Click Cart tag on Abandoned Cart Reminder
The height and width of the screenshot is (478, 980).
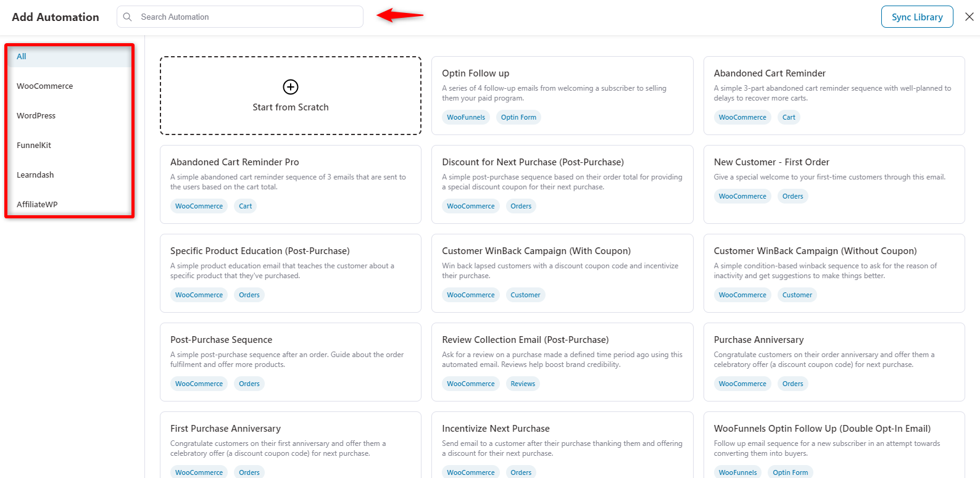(789, 117)
